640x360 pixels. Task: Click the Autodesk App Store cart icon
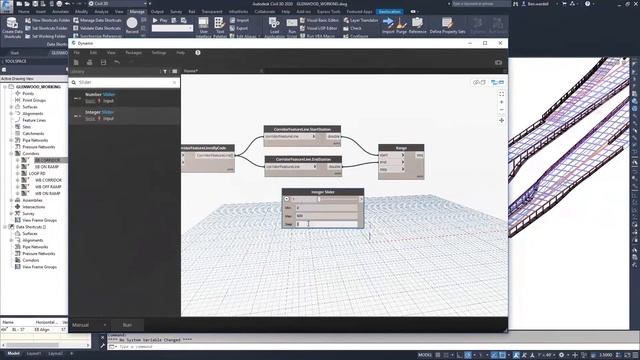click(x=564, y=4)
